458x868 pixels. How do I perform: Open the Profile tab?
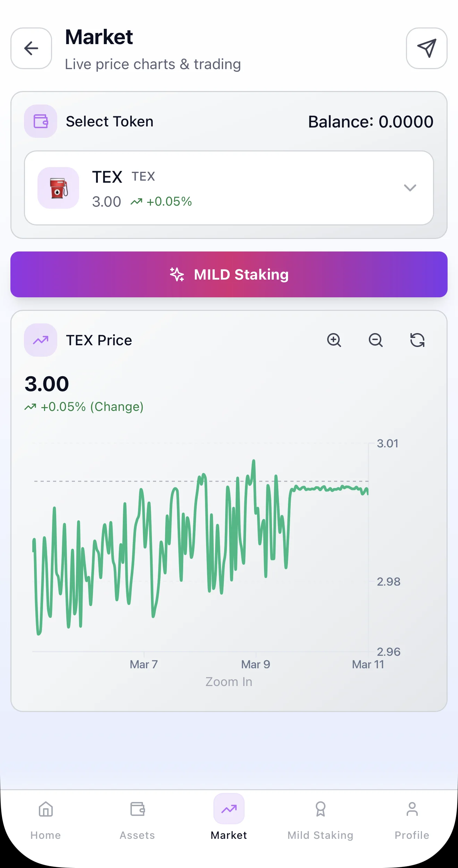[412, 820]
